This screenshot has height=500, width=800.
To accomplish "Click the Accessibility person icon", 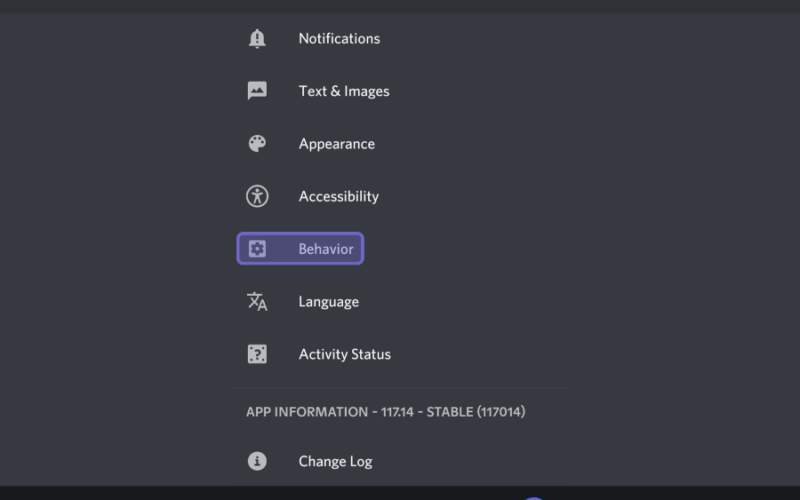I will [257, 196].
